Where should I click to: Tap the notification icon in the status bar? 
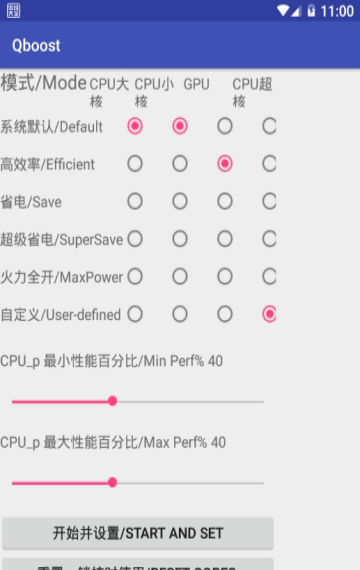pyautogui.click(x=13, y=10)
